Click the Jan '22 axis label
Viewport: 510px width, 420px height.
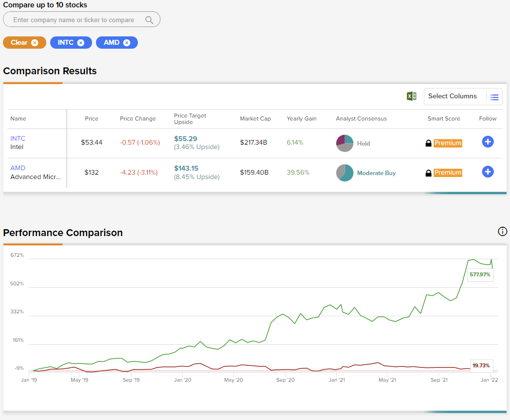pos(489,380)
